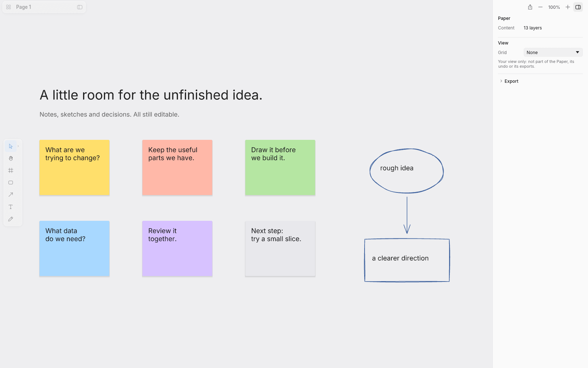Select the green 'Draw it before' note
This screenshot has width=588, height=368.
tap(280, 167)
